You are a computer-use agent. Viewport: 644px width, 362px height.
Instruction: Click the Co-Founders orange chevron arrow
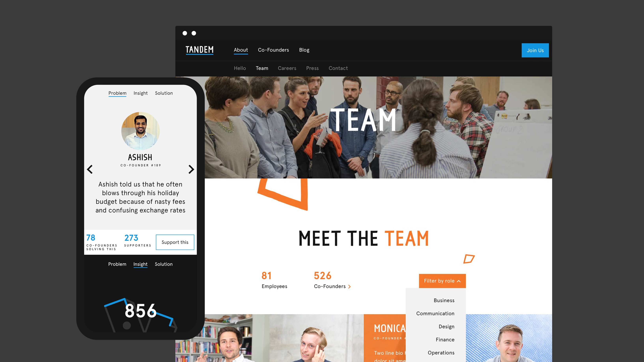point(349,287)
